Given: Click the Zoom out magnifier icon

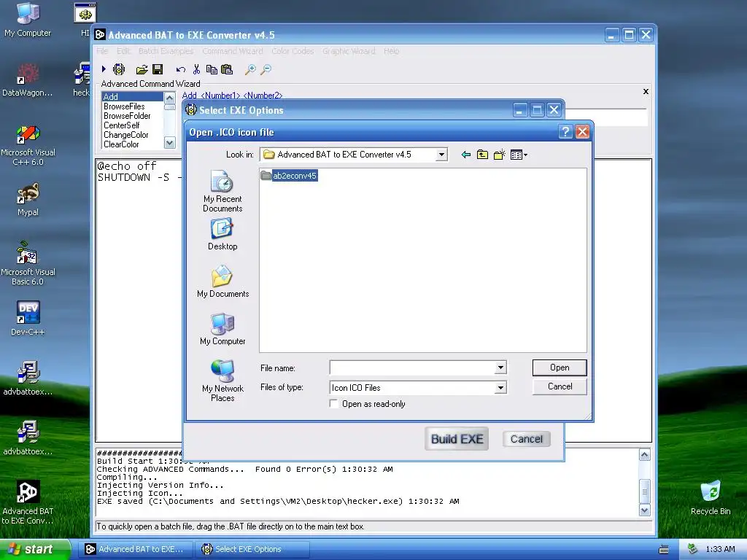Looking at the screenshot, I should click(x=266, y=70).
